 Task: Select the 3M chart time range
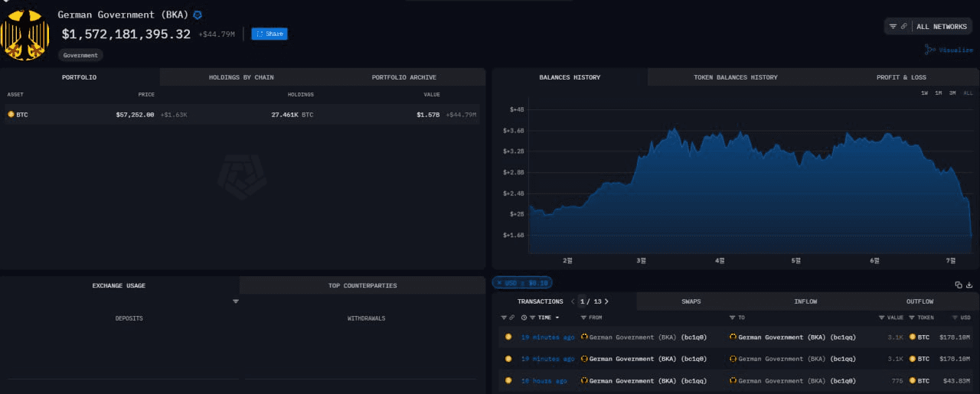tap(952, 93)
